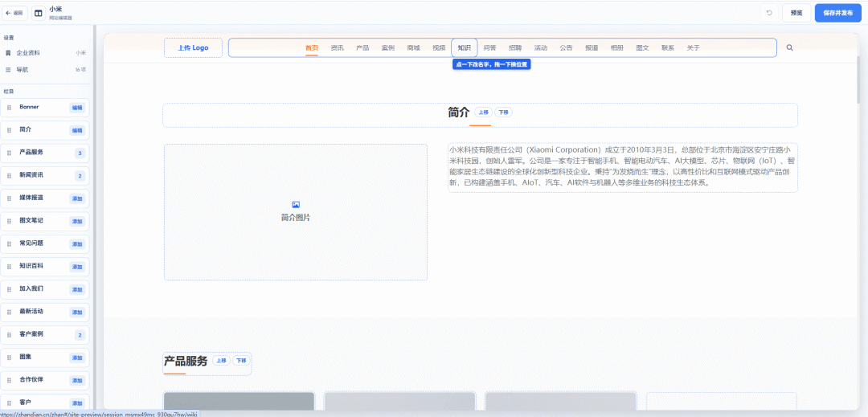Image resolution: width=868 pixels, height=417 pixels.
Task: Select the 问答 nav tab
Action: (x=490, y=48)
